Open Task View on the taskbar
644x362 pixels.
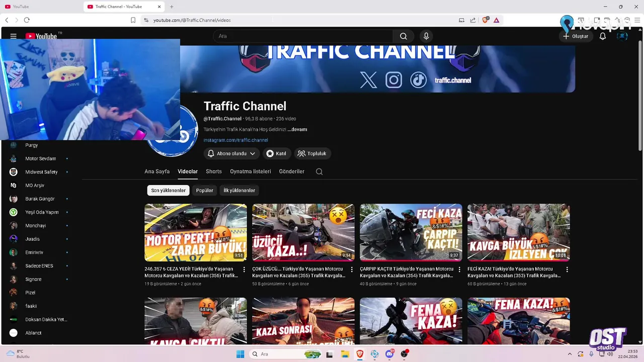pos(330,354)
